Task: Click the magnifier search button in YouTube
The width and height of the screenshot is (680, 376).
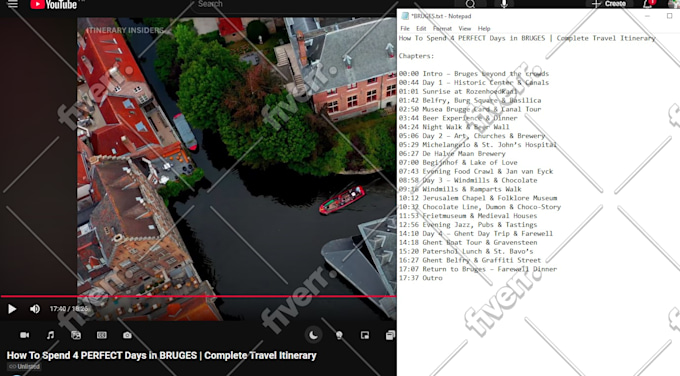Action: (x=470, y=4)
